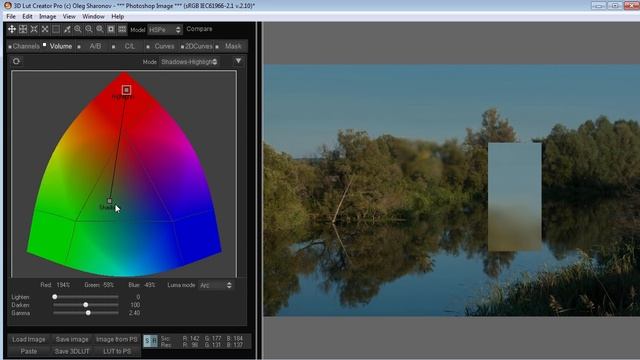Click the third magnifier zoom icon
This screenshot has height=360, width=640.
(x=100, y=29)
